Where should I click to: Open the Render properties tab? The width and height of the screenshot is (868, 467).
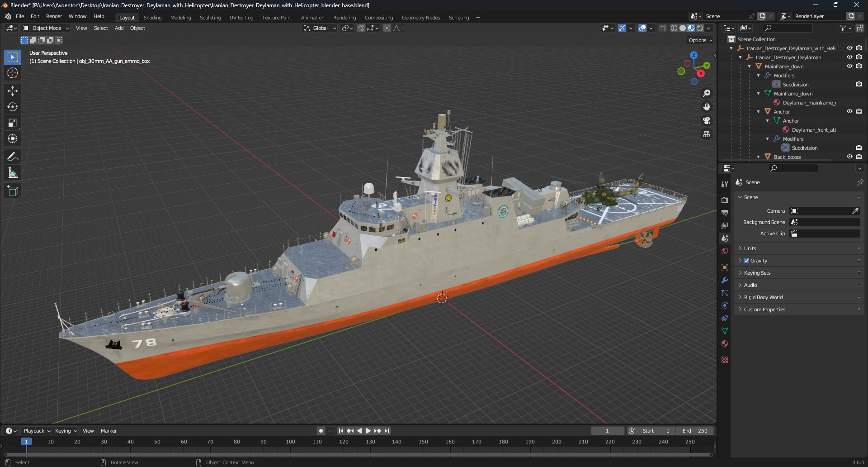coord(725,200)
